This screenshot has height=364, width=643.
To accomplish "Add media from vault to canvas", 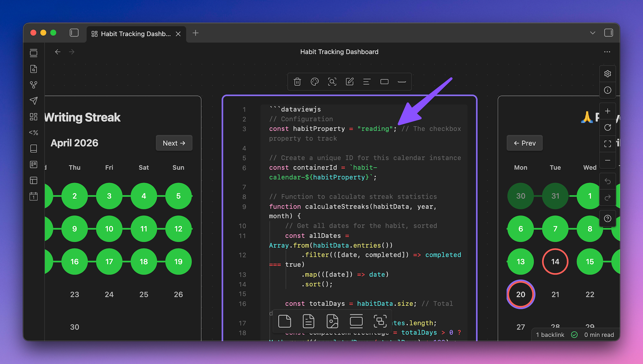I will 332,321.
